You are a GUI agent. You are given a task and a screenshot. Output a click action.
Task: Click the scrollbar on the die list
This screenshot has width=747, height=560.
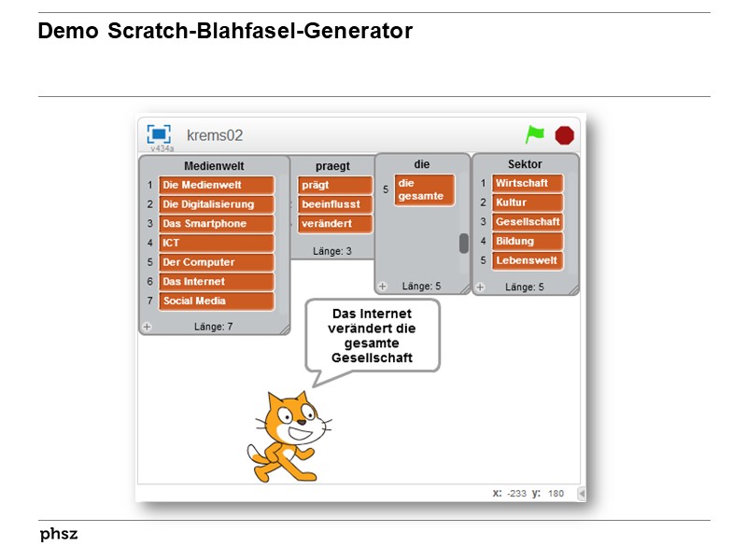463,243
